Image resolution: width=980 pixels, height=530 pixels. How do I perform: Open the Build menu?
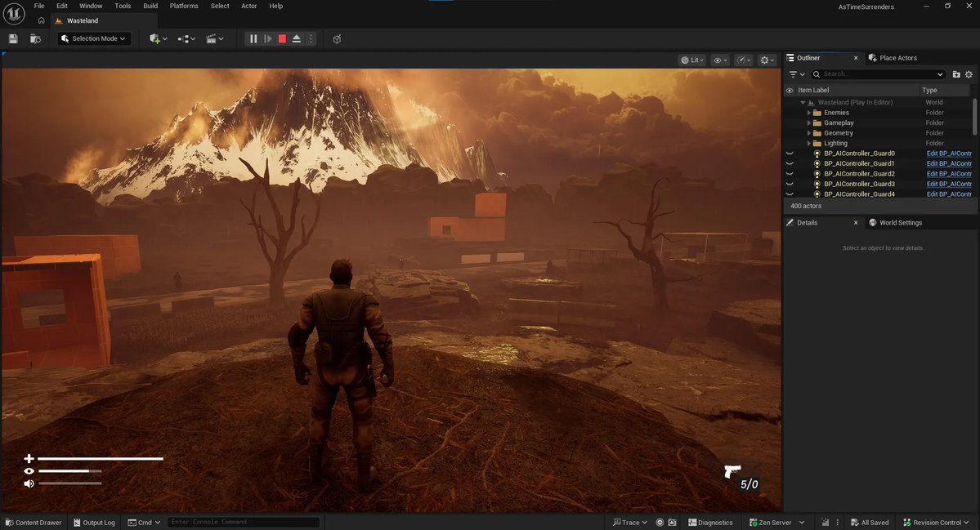(150, 6)
